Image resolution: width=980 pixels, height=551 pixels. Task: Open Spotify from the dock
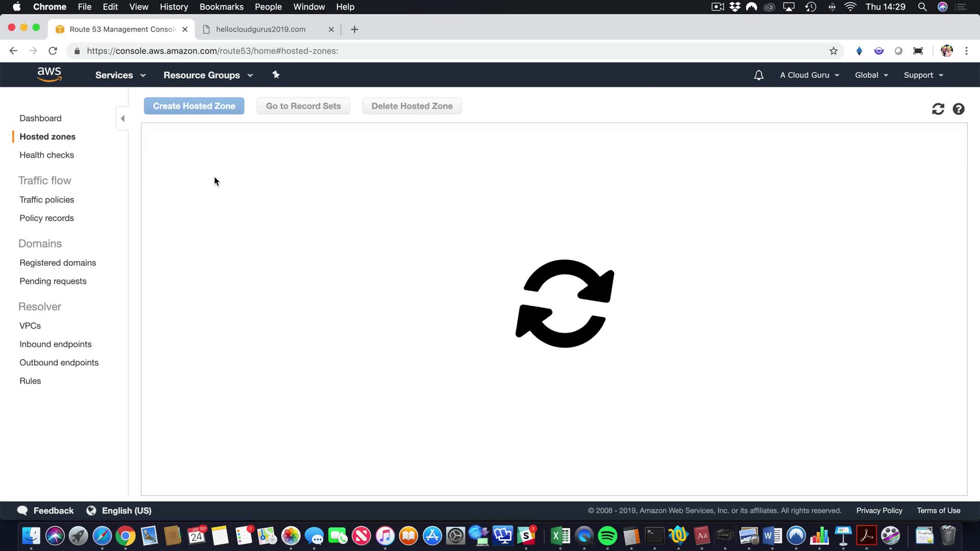[607, 536]
